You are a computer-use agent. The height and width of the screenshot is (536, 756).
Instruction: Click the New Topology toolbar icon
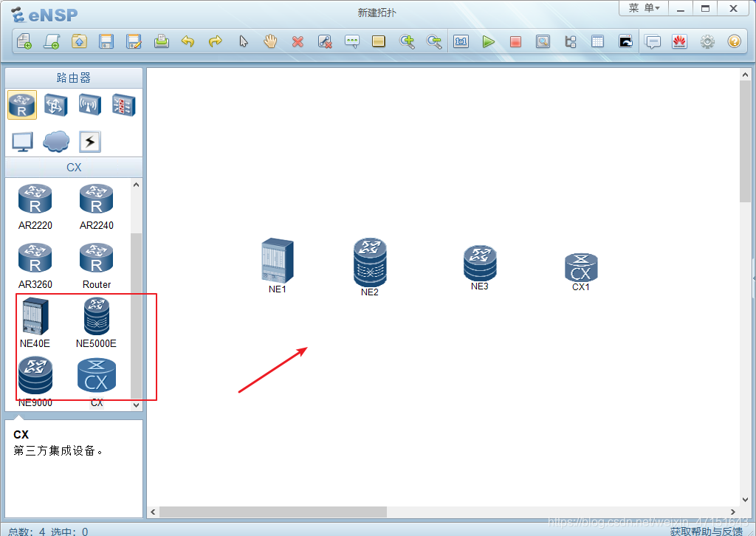(x=24, y=41)
